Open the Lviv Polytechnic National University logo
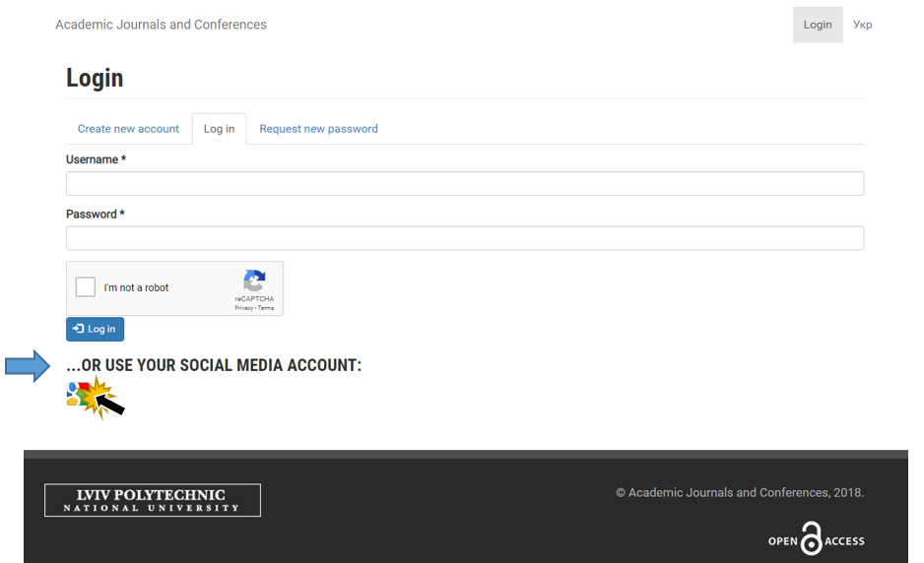924x563 pixels. pos(153,500)
